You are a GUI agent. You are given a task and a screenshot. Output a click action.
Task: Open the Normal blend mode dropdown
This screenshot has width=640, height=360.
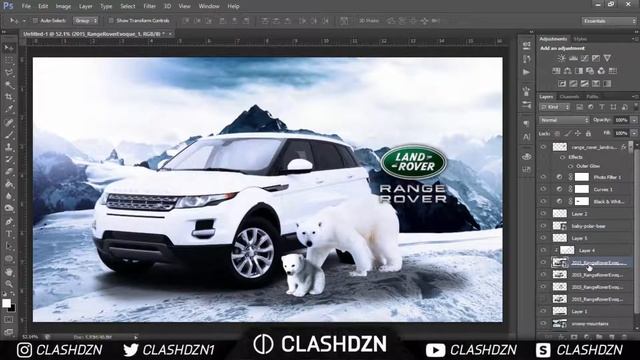564,120
